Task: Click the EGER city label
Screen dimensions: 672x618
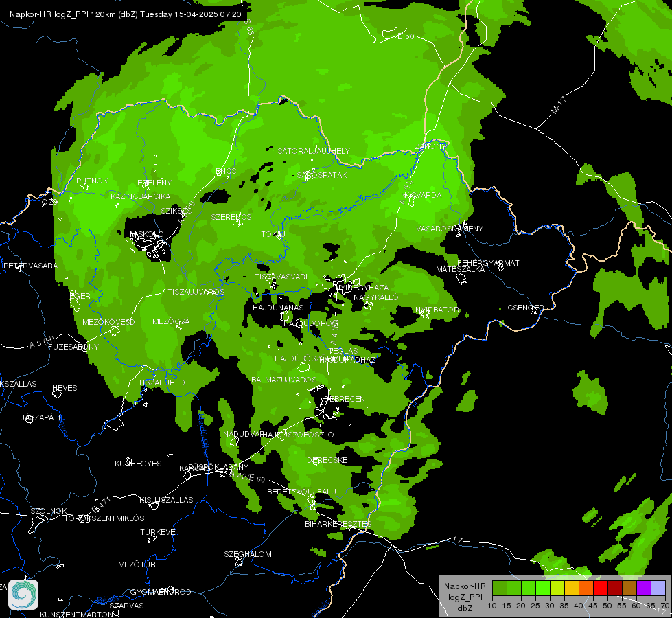Action: coord(80,296)
